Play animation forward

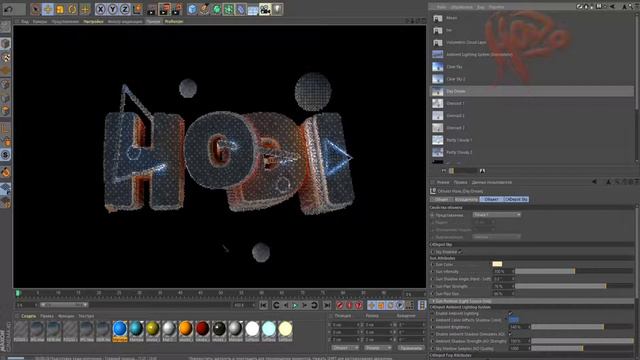point(295,305)
